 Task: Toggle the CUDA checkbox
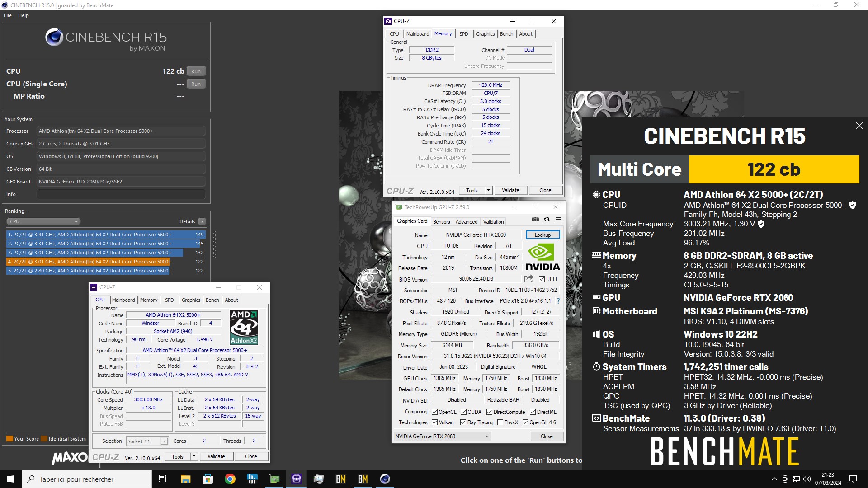pyautogui.click(x=463, y=412)
